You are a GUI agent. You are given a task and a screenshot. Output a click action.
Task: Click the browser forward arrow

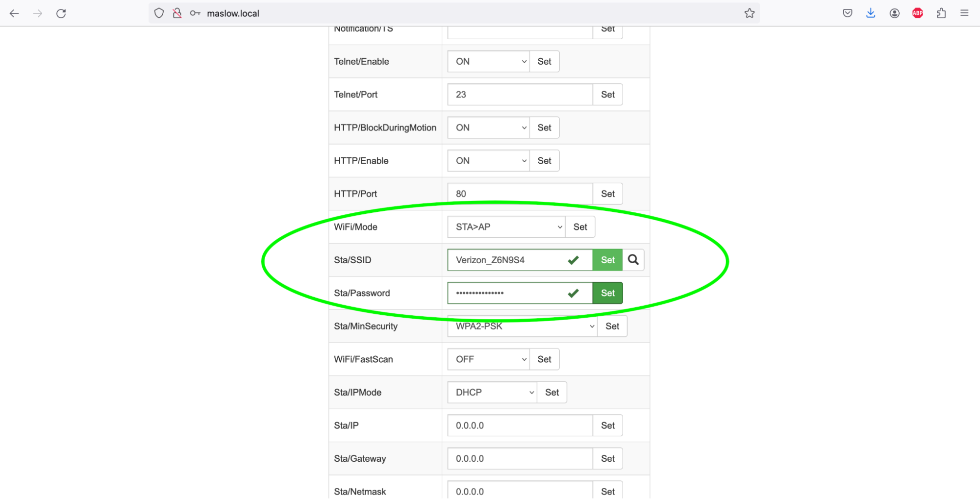coord(38,13)
